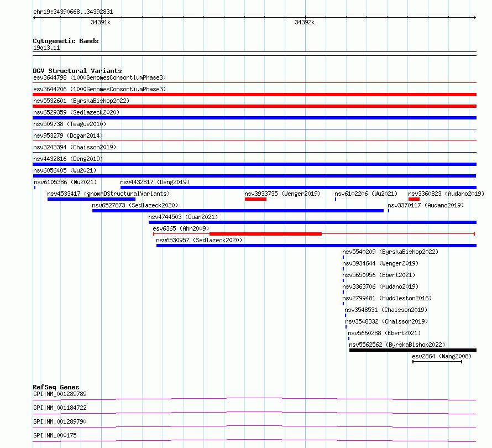Open the nsv6530957 (Sedlazeck2020) variant label
The height and width of the screenshot is (448, 492).
199,240
